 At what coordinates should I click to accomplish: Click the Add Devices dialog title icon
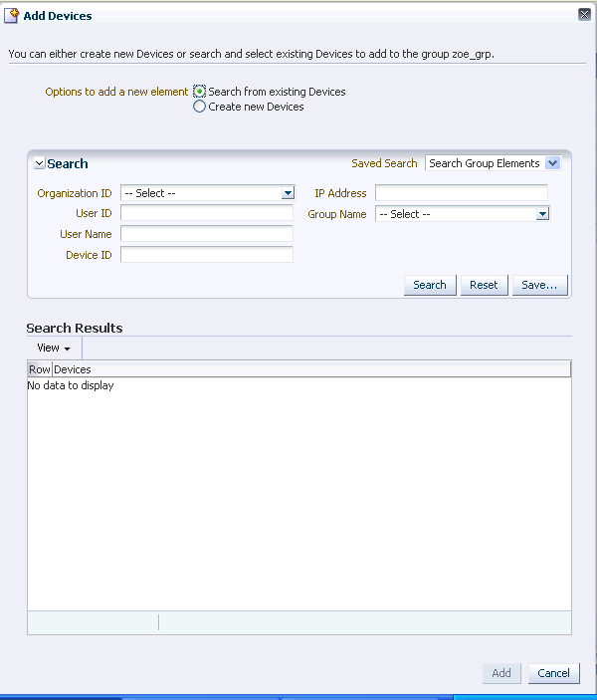click(11, 16)
